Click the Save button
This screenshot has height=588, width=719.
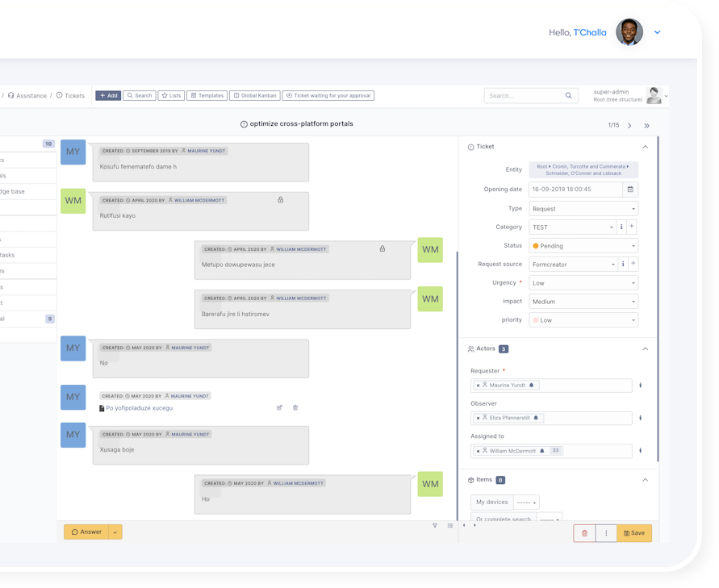coord(634,533)
